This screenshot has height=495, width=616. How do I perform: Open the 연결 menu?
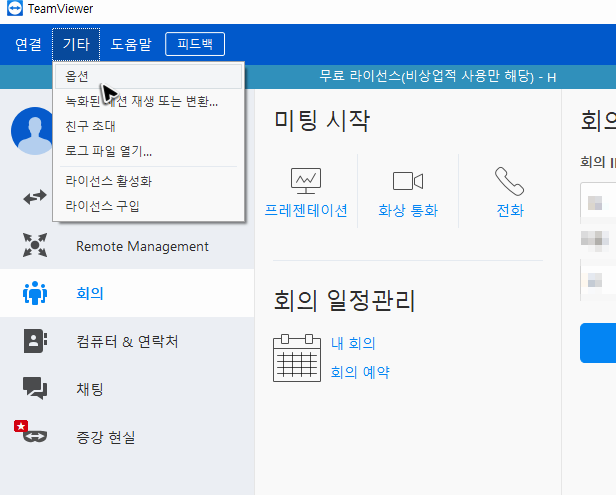[28, 44]
